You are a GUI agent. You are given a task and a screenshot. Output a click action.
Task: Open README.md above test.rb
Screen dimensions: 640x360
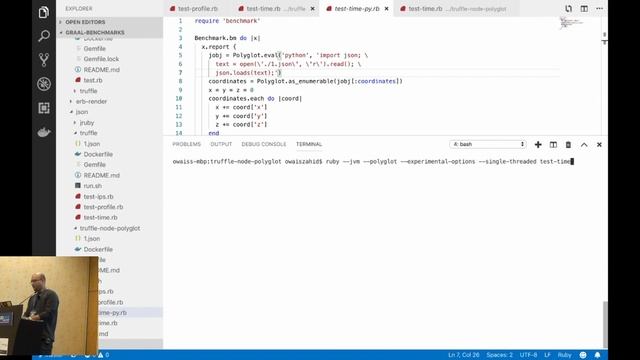point(101,70)
